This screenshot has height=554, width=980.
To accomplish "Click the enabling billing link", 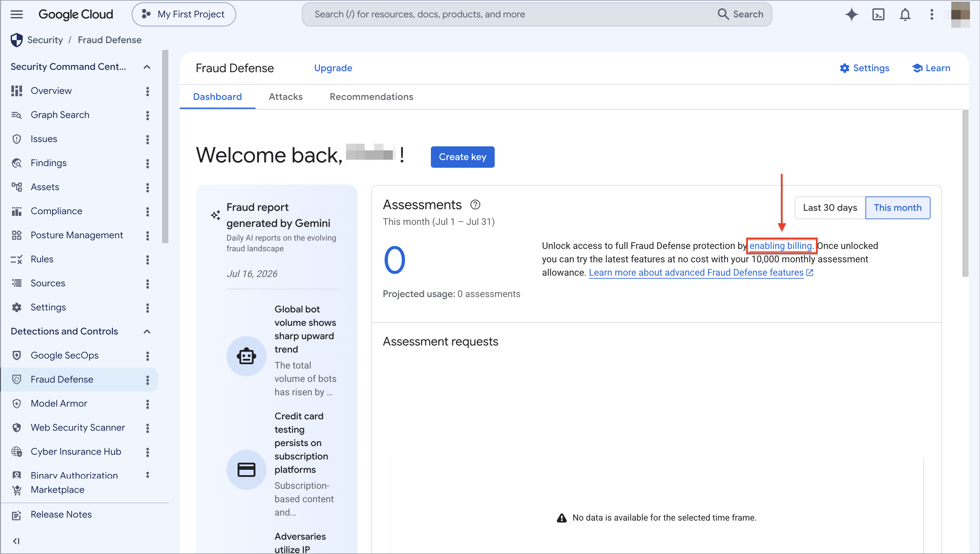I will click(x=780, y=246).
